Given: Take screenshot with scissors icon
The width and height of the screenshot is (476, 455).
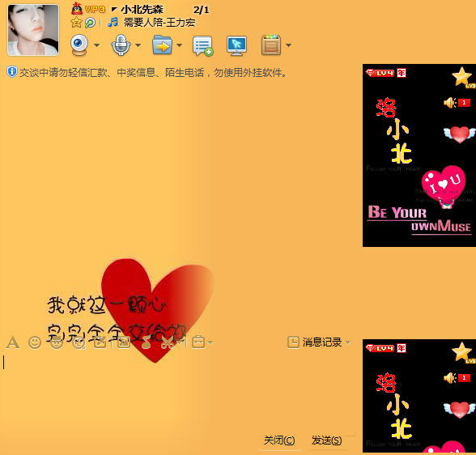Looking at the screenshot, I should (168, 342).
